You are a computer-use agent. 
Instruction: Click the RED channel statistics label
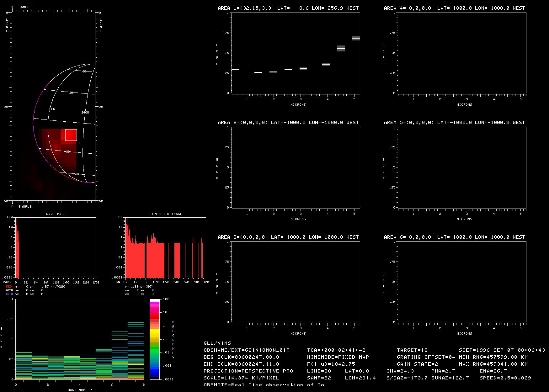(x=9, y=287)
